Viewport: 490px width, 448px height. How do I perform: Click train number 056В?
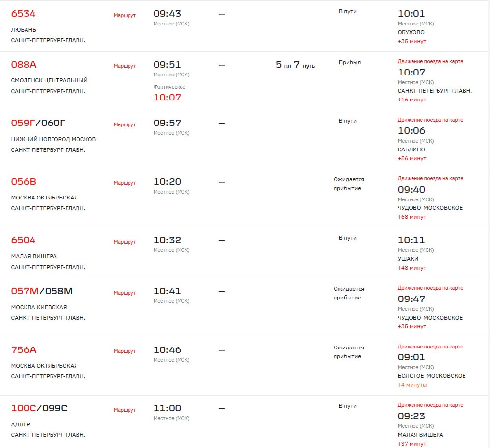point(24,182)
